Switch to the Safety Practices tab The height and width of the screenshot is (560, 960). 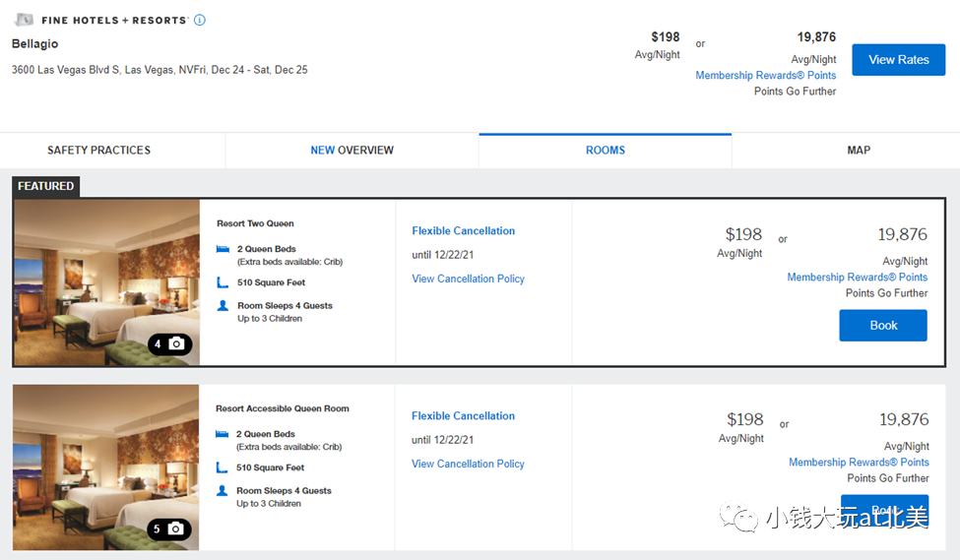click(99, 151)
